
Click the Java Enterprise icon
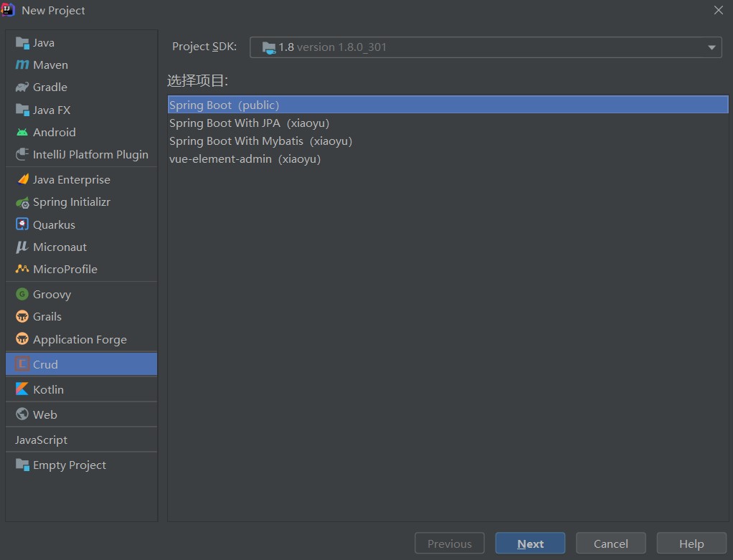coord(22,179)
